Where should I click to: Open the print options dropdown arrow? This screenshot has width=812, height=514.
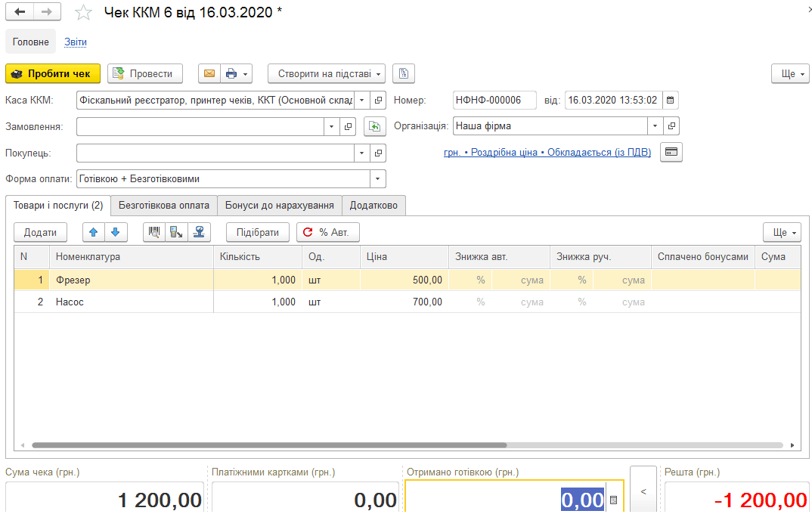pos(246,73)
